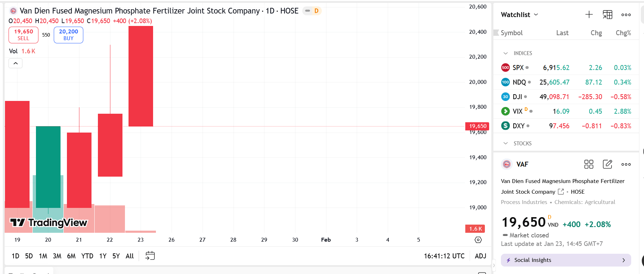Click the VAF grid layout icon
644x274 pixels.
[x=589, y=164]
